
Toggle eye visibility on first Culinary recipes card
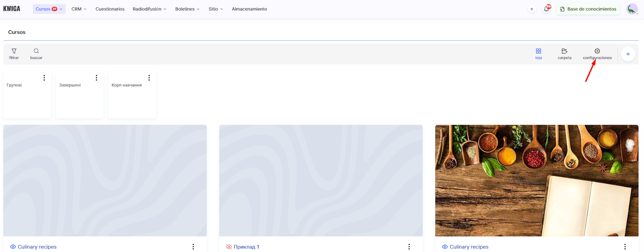tap(13, 247)
